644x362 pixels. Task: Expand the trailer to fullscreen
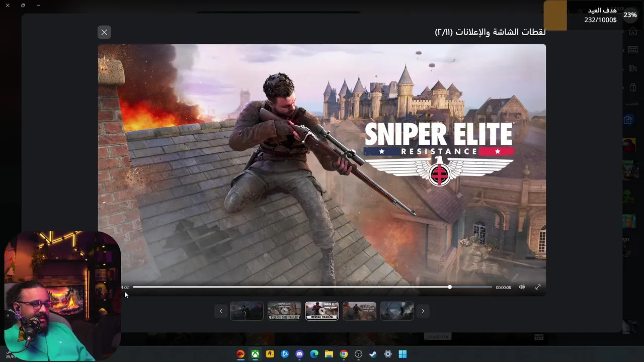click(538, 287)
